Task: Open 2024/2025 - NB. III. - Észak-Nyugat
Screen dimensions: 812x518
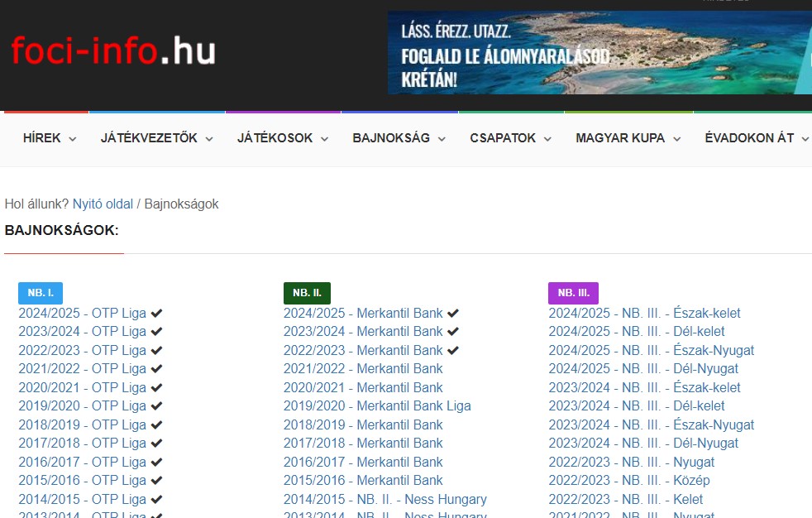Action: point(651,351)
